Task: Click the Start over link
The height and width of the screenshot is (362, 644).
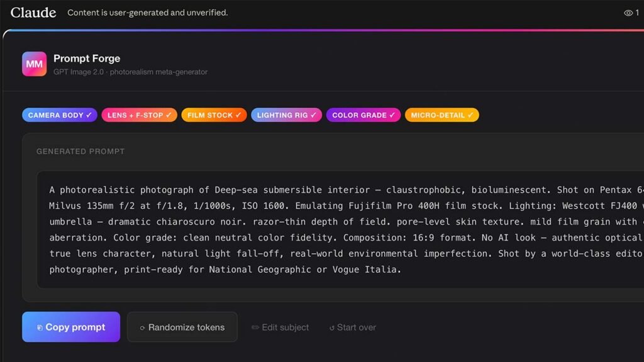Action: click(352, 327)
